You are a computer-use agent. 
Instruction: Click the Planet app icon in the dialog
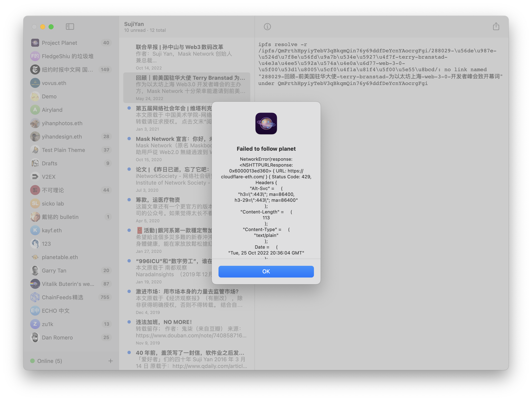point(266,124)
